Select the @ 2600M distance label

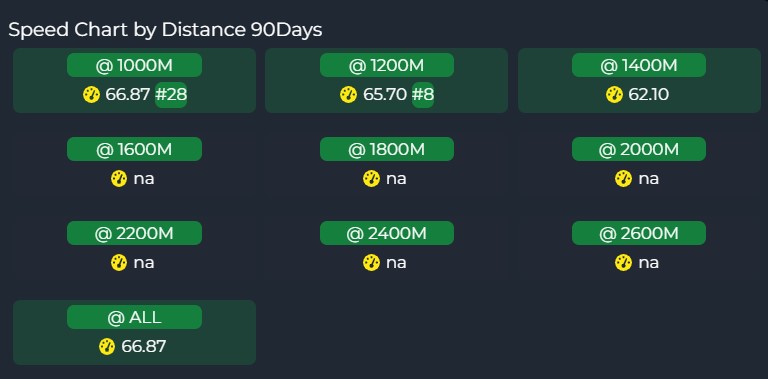(x=639, y=234)
